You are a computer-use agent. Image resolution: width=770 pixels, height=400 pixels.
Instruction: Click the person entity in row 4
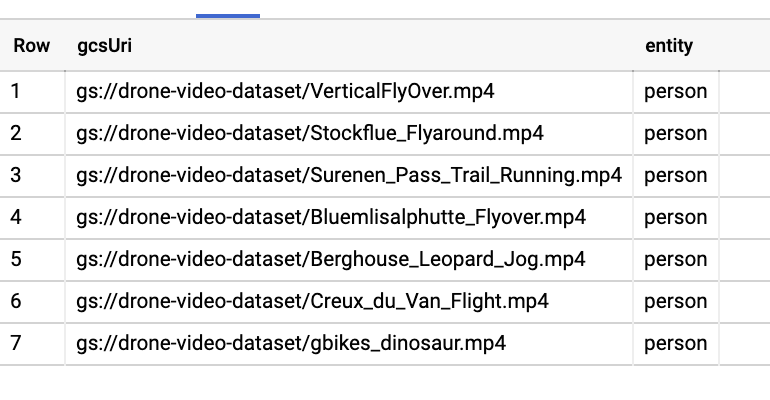pyautogui.click(x=675, y=218)
